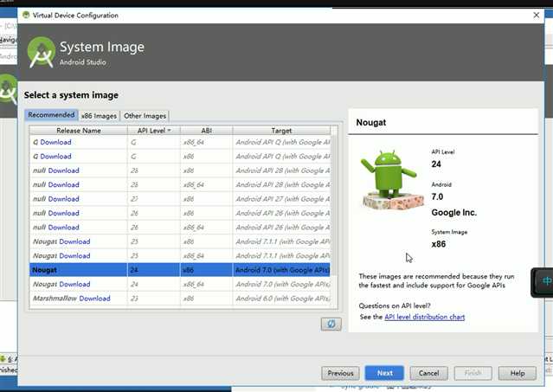The image size is (553, 392).
Task: Download the Nougat API 25 x86_64 image
Action: click(74, 255)
